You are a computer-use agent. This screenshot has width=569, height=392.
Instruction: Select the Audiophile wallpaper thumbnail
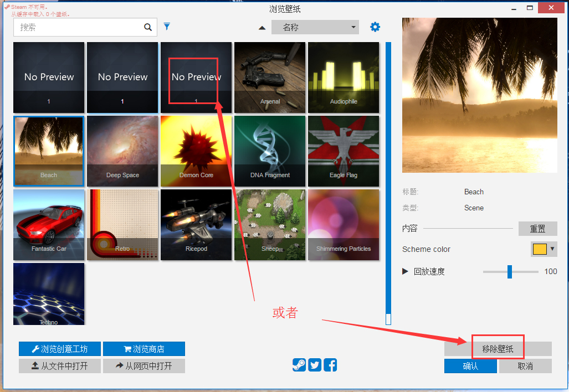(344, 78)
